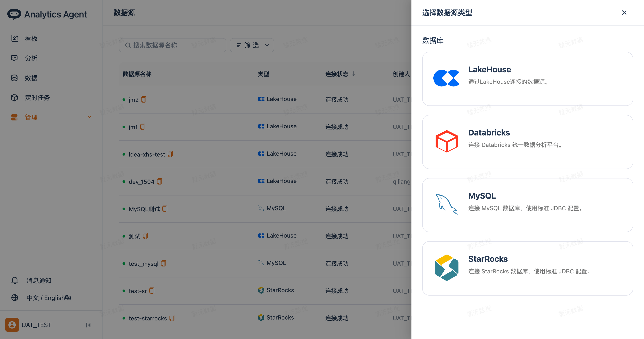Click the 数据源名称 column header
This screenshot has width=644, height=339.
coord(137,74)
